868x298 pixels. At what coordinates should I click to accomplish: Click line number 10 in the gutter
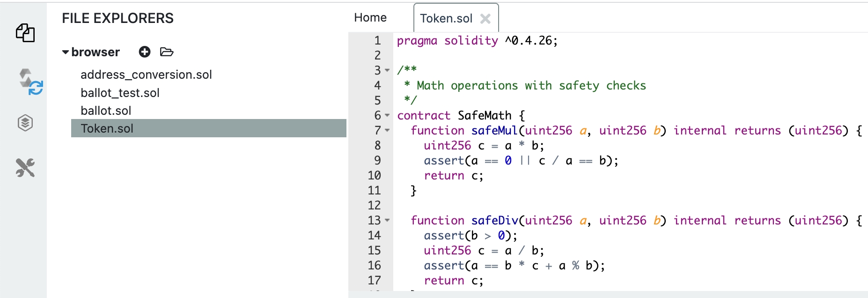[374, 175]
